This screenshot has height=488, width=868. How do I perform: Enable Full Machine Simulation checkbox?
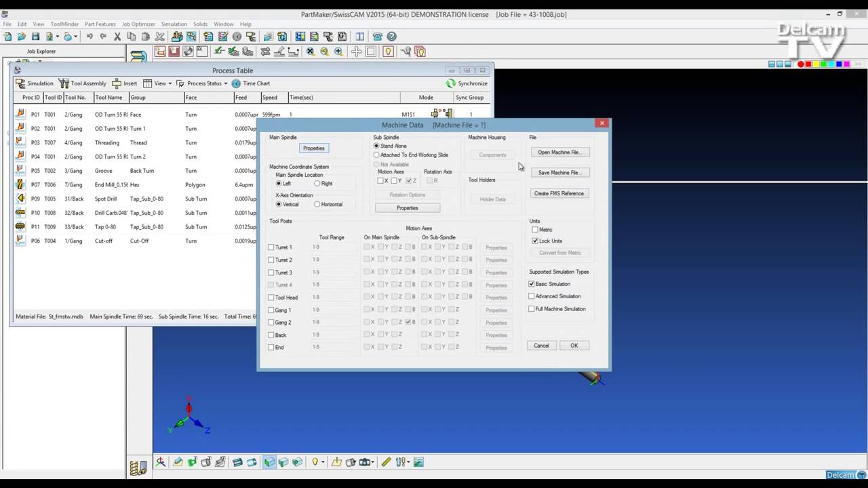tap(557, 309)
